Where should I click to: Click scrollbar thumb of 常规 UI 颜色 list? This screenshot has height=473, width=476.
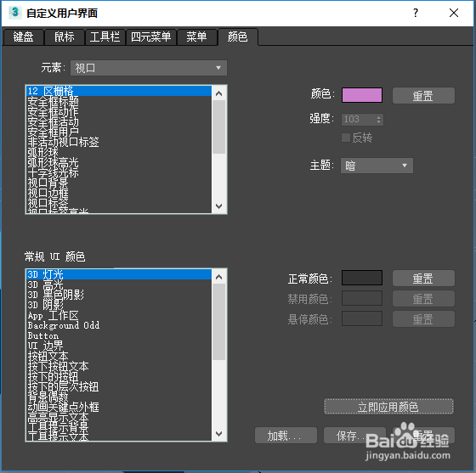point(219,322)
